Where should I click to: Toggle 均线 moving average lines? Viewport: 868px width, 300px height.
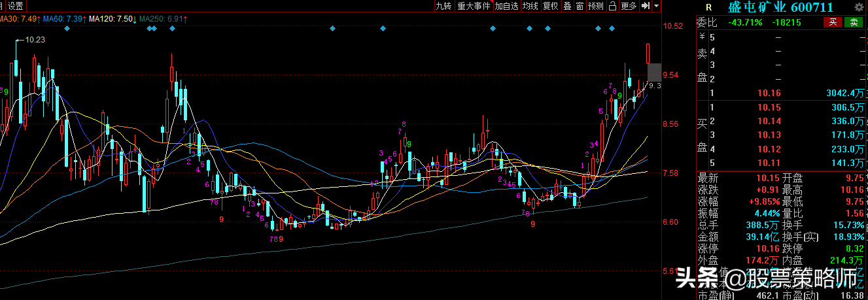tap(530, 6)
